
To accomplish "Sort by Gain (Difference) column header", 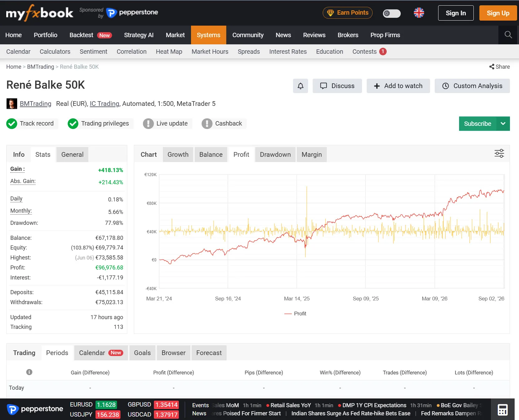I will (90, 373).
